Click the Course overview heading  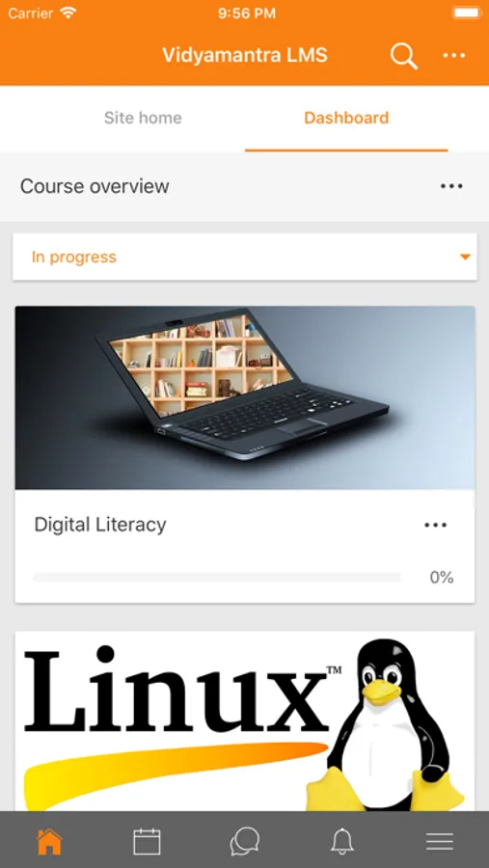tap(95, 186)
